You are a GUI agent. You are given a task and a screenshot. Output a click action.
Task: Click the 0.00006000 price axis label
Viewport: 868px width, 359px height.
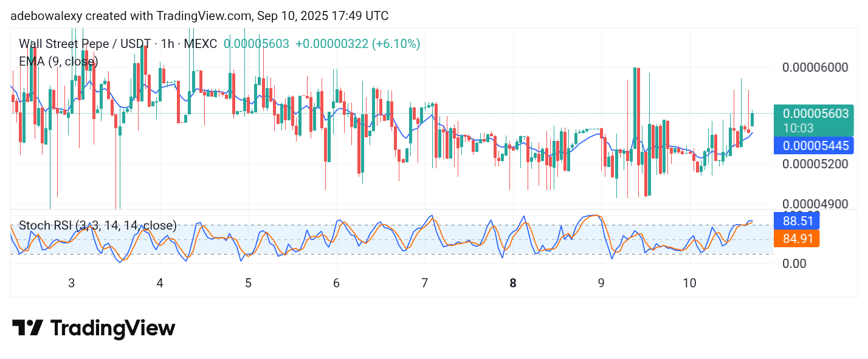[x=815, y=67]
